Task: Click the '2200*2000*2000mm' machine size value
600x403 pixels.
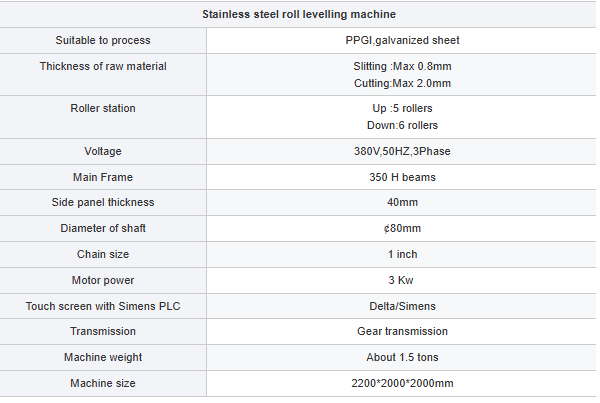Action: pos(402,383)
